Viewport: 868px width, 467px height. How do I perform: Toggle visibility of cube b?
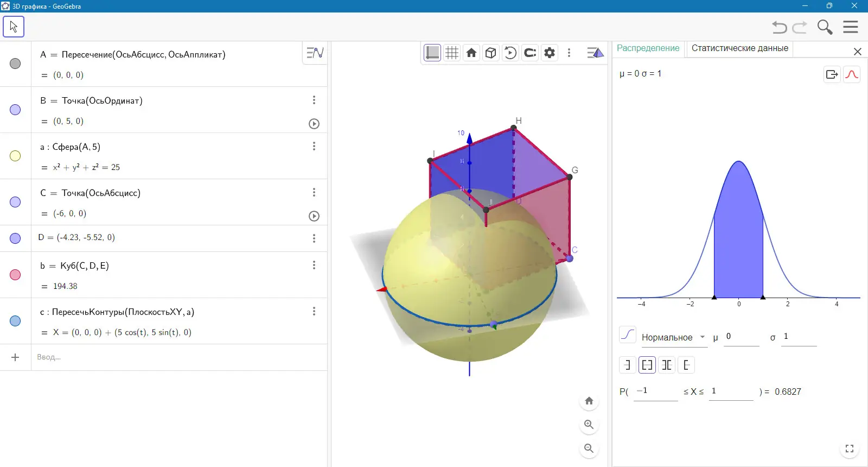(x=15, y=275)
